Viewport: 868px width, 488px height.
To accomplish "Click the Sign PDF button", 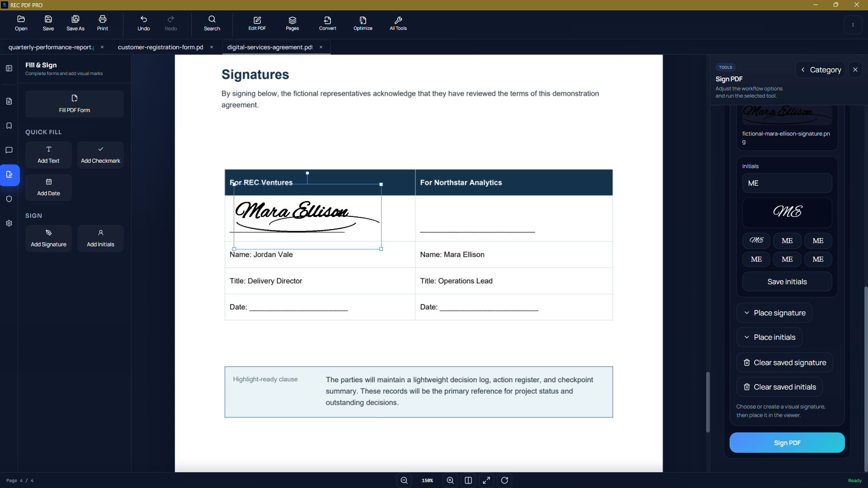I will 787,443.
